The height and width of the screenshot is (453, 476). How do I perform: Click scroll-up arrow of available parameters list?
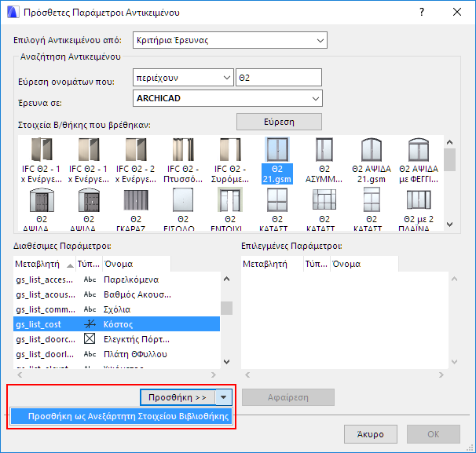tap(226, 279)
